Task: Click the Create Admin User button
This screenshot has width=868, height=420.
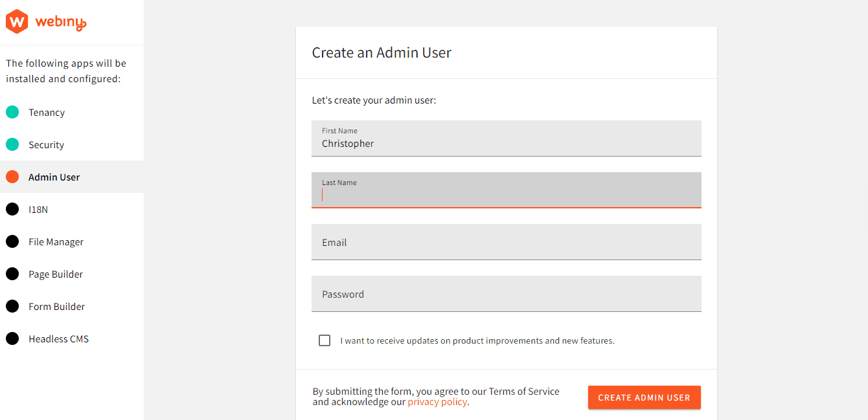Action: pyautogui.click(x=644, y=397)
